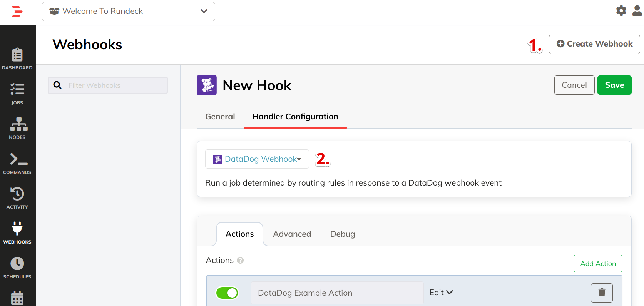Image resolution: width=644 pixels, height=306 pixels.
Task: Expand the Edit menu for action
Action: (x=441, y=293)
